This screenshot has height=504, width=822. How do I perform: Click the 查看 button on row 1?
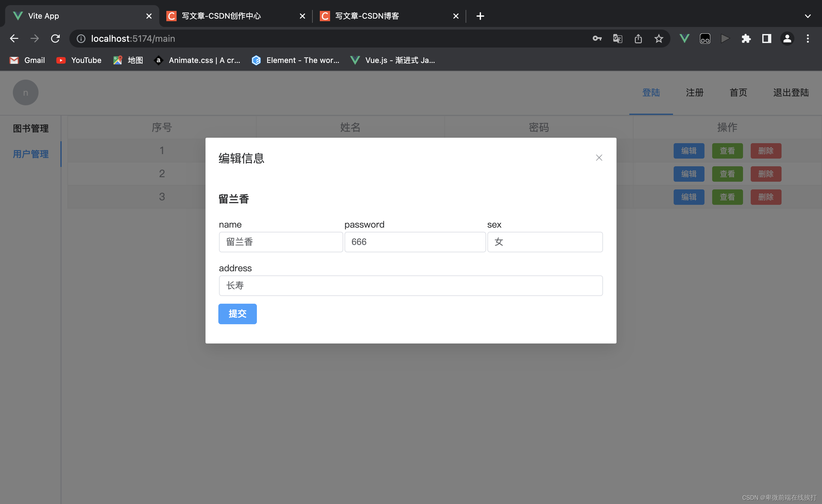727,150
